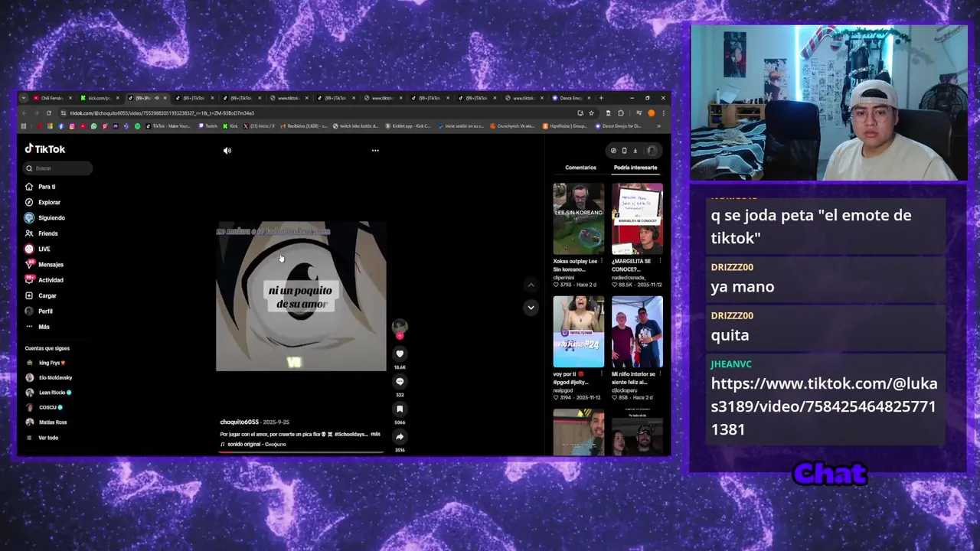This screenshot has height=551, width=980.
Task: Open the video more options ellipsis
Action: [375, 151]
